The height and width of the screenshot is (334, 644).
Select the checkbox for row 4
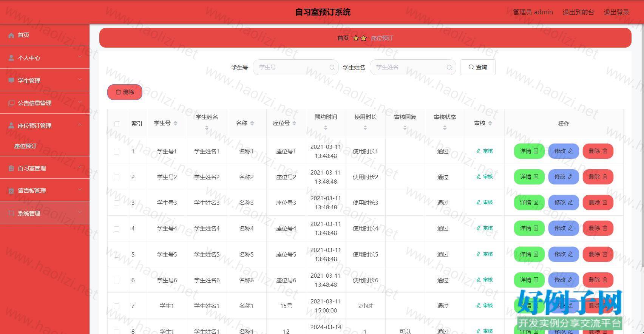(x=117, y=229)
